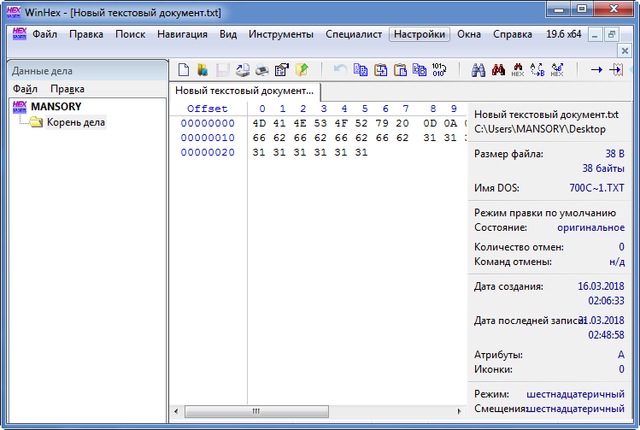The width and height of the screenshot is (640, 430).
Task: Click the Undo arrow icon
Action: 340,70
